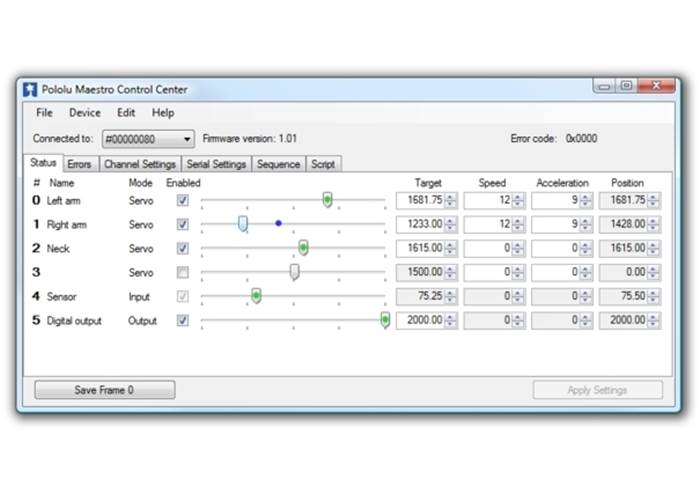Click the Digital output slider thumb
The height and width of the screenshot is (500, 700).
pyautogui.click(x=385, y=320)
